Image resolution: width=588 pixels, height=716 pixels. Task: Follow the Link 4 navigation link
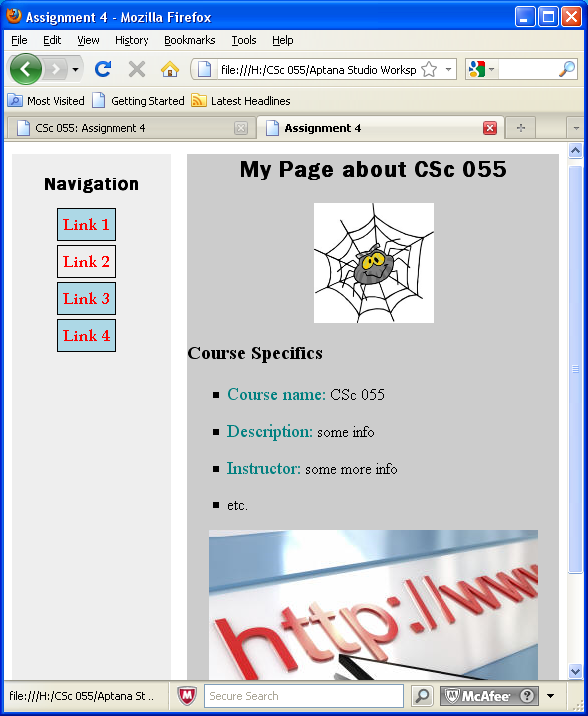tap(86, 336)
